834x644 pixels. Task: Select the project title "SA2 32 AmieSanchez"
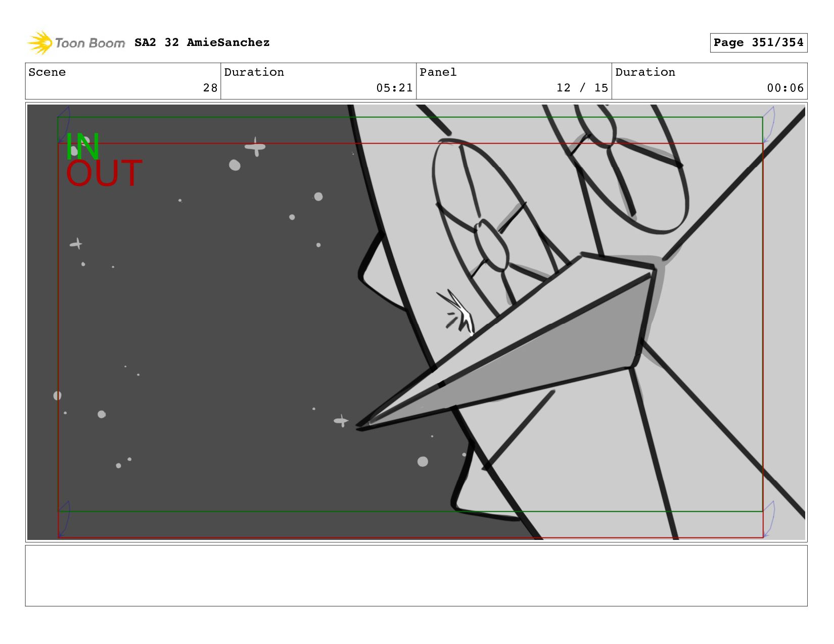click(202, 42)
